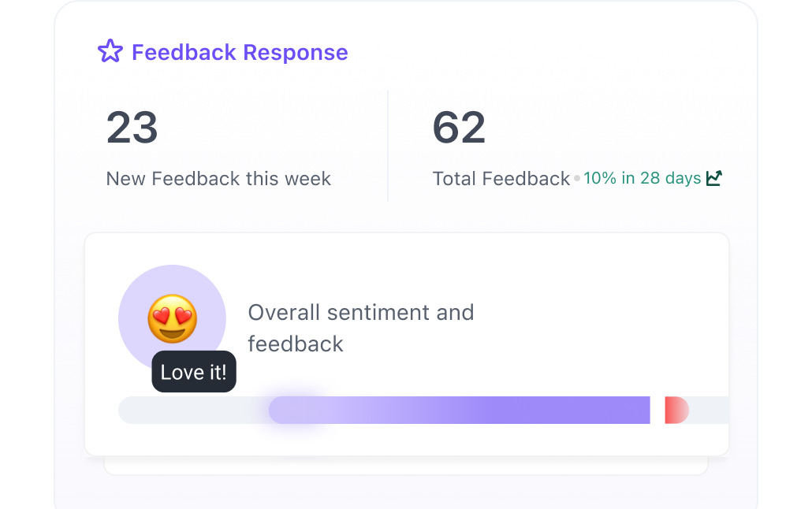Click the heart-eyes emoji
The width and height of the screenshot is (812, 509).
(172, 318)
